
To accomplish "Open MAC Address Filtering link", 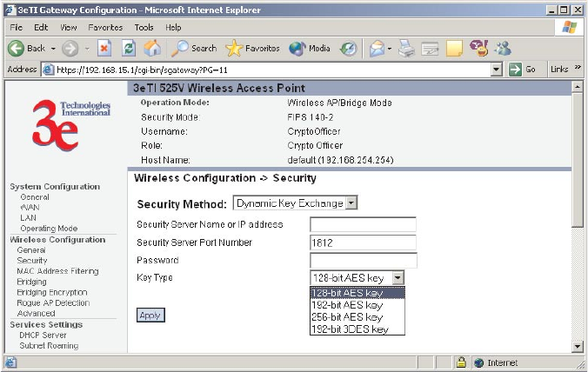I will click(57, 271).
